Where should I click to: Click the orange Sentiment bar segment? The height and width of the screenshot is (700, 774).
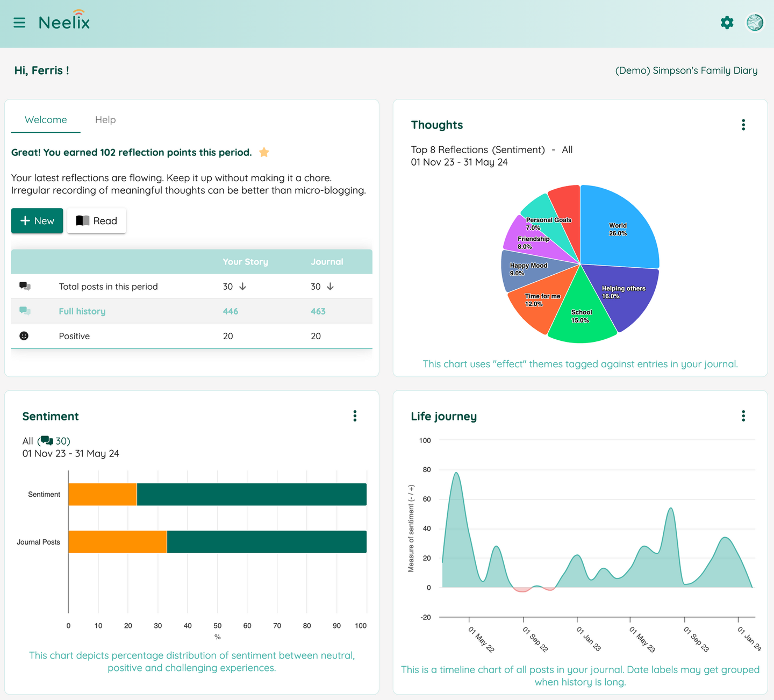pyautogui.click(x=102, y=494)
